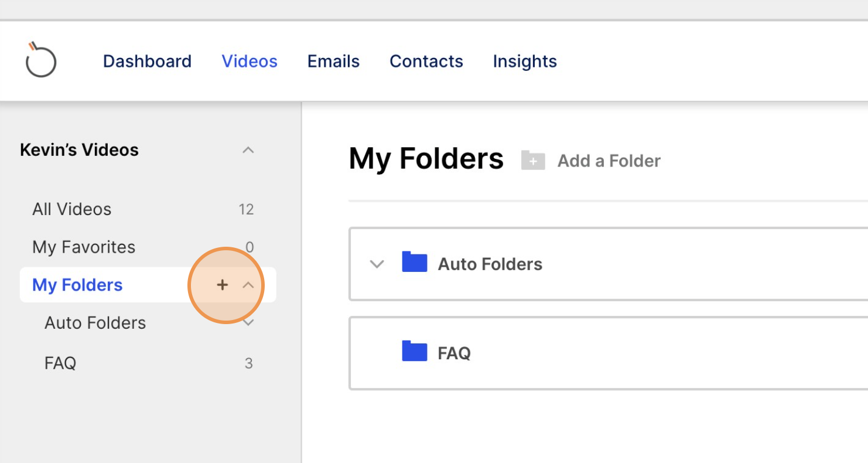Screen dimensions: 868x463
Task: Click the My Folders heading
Action: coord(426,159)
